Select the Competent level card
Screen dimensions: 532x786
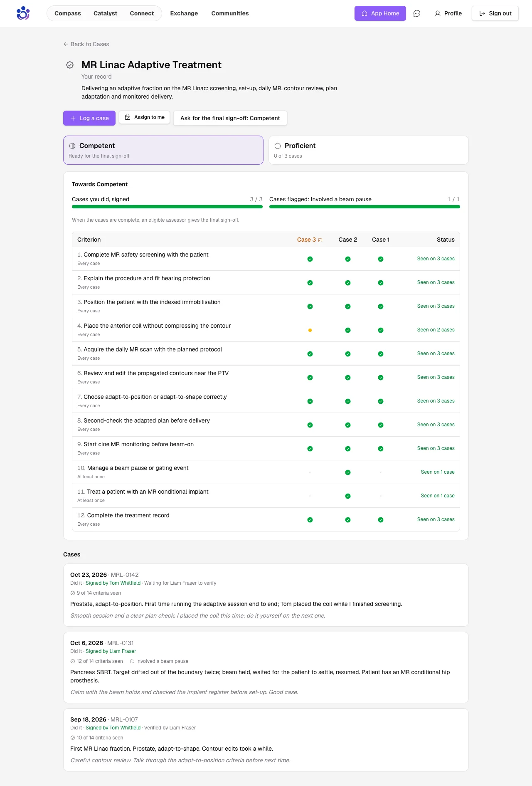click(163, 150)
